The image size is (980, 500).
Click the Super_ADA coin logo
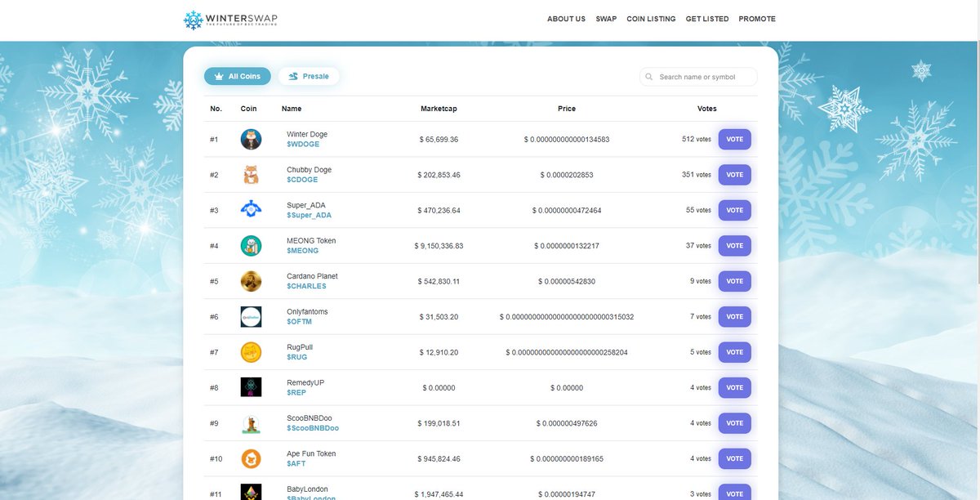[250, 210]
